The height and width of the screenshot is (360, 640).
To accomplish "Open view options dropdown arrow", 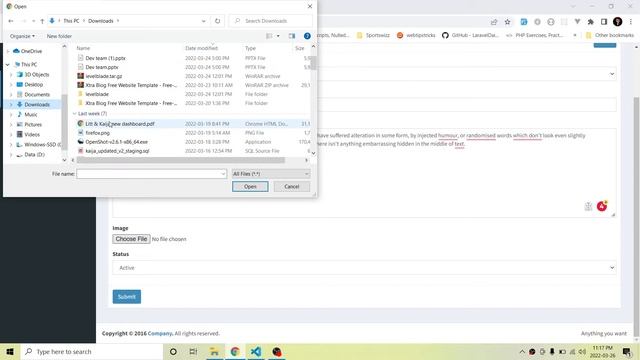I will point(278,36).
